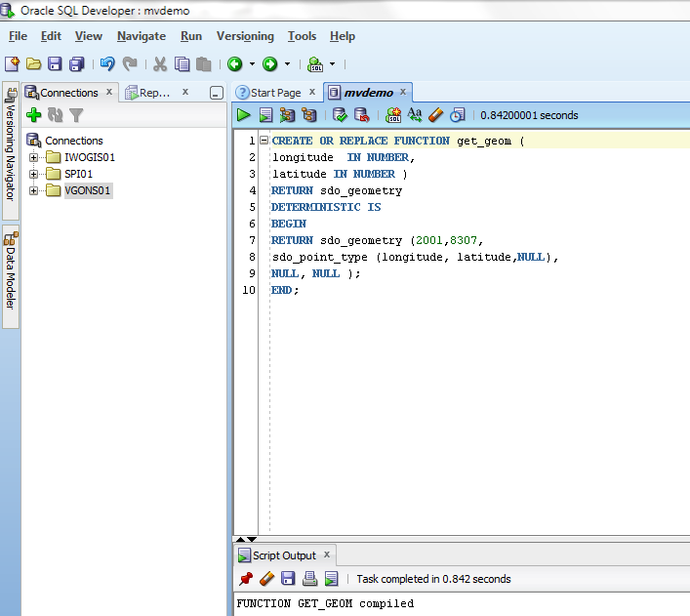Screen dimensions: 690x616
Task: Open the Versioning menu
Action: coord(244,36)
